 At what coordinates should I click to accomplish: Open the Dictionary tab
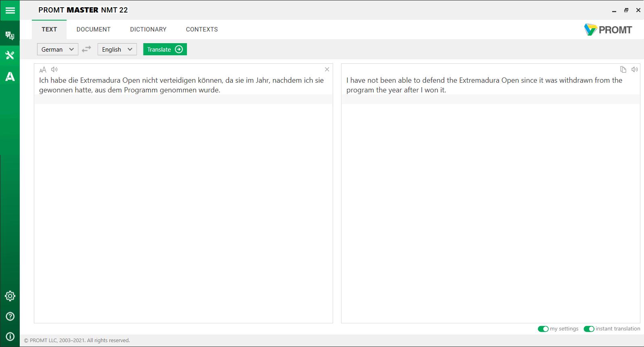point(148,29)
